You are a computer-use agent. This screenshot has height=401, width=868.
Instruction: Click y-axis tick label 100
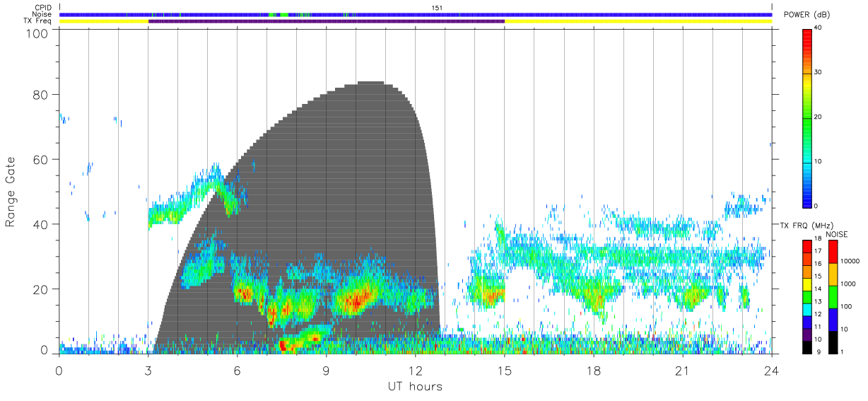(37, 33)
